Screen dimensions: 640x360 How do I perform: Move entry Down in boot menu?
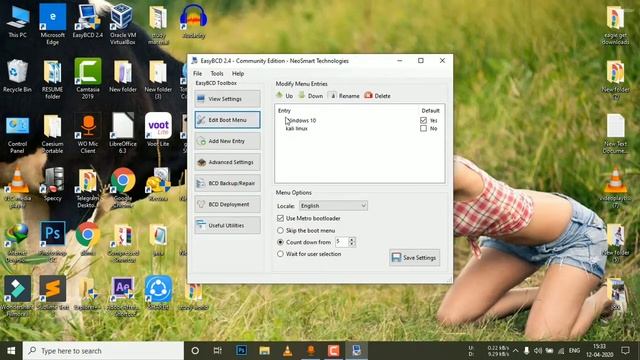(x=311, y=96)
